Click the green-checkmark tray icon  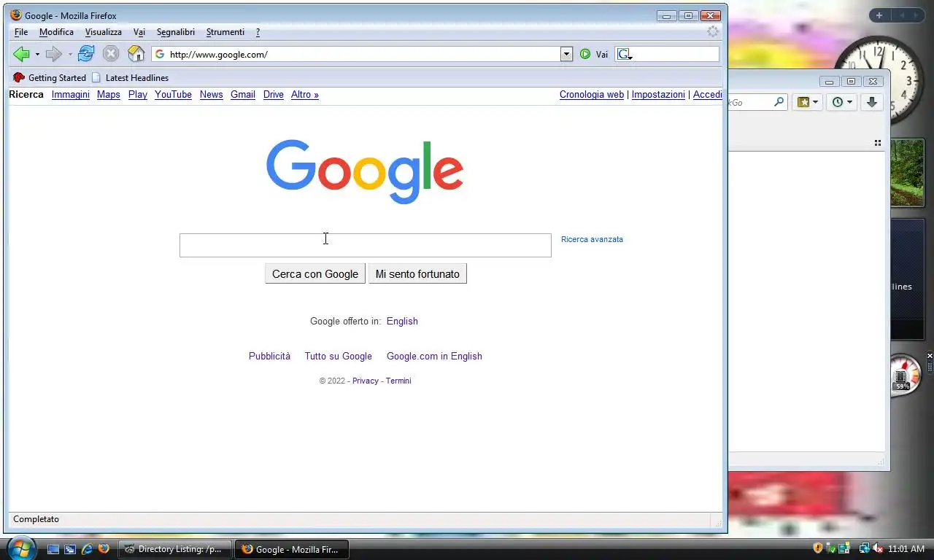click(x=831, y=548)
